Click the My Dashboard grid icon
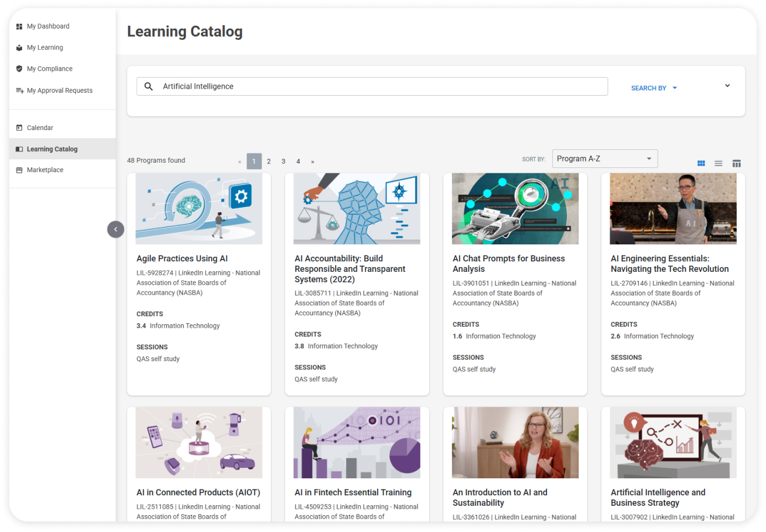This screenshot has height=532, width=766. pyautogui.click(x=19, y=26)
